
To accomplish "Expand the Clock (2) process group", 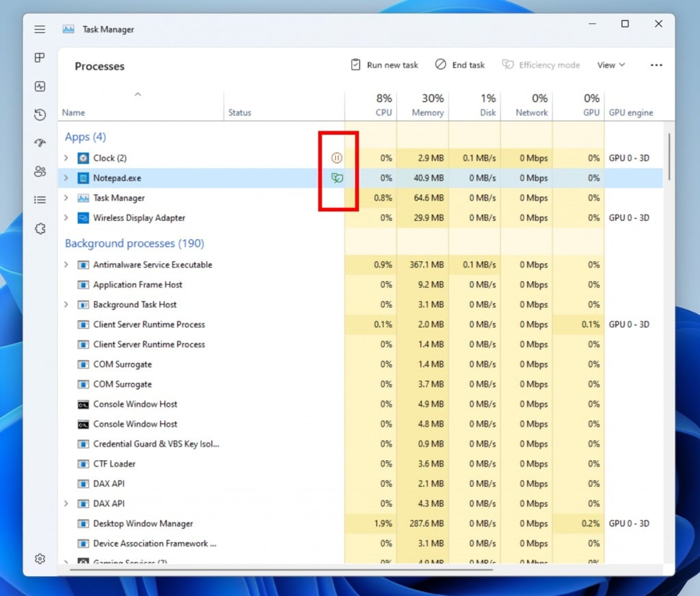I will tap(66, 158).
